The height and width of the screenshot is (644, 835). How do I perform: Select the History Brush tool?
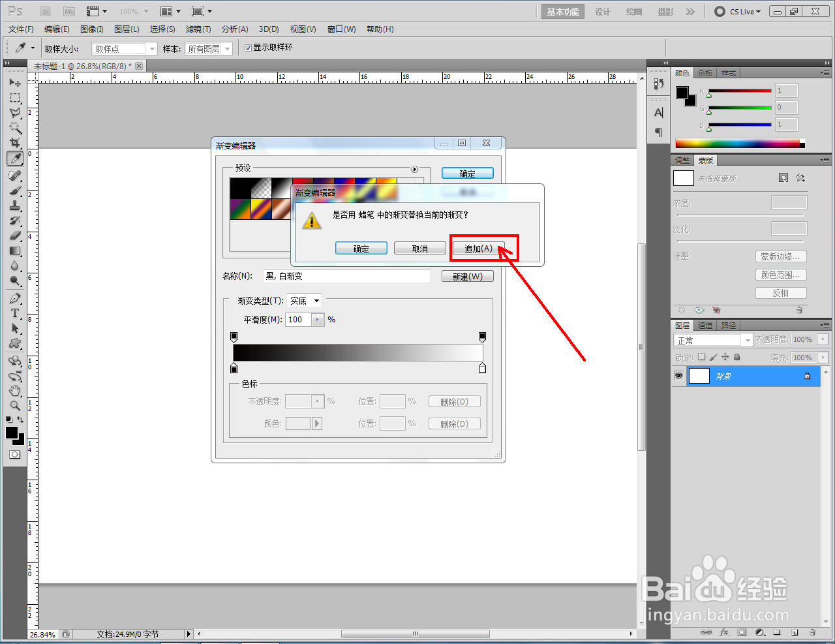(15, 221)
